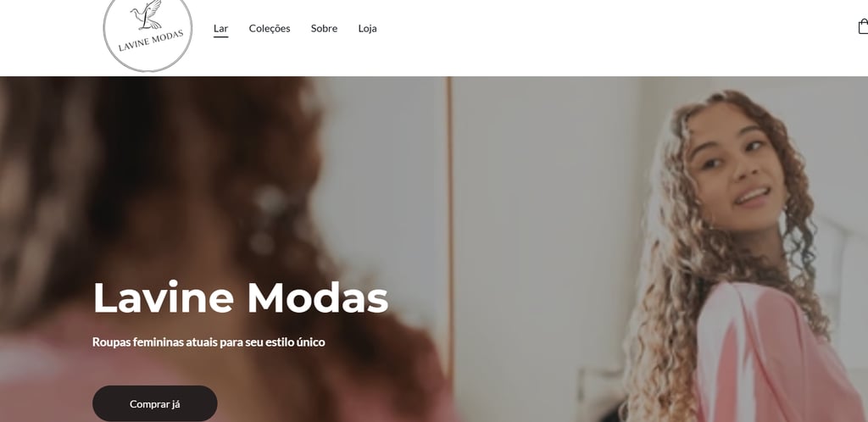Click the bird emblem inside the logo

(x=147, y=15)
